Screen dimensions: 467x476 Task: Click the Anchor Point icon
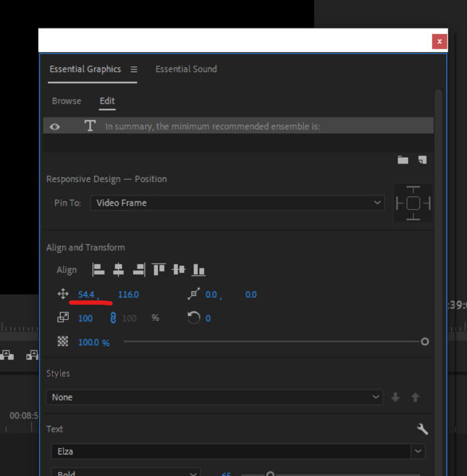tap(193, 294)
